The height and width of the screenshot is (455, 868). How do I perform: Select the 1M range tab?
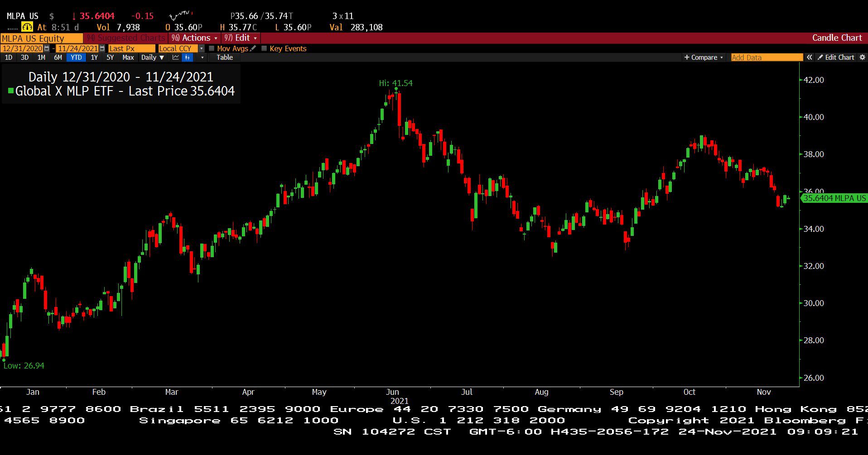[41, 57]
